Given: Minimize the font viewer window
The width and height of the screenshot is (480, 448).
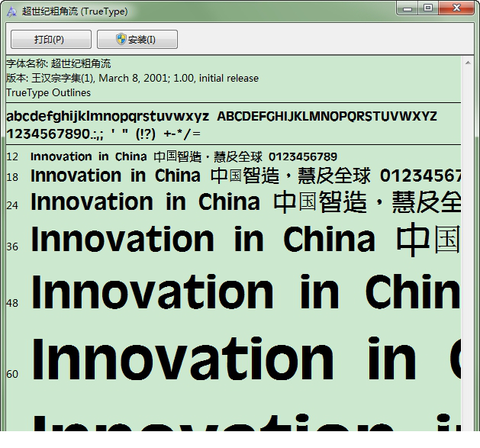Looking at the screenshot, I should click(x=408, y=8).
